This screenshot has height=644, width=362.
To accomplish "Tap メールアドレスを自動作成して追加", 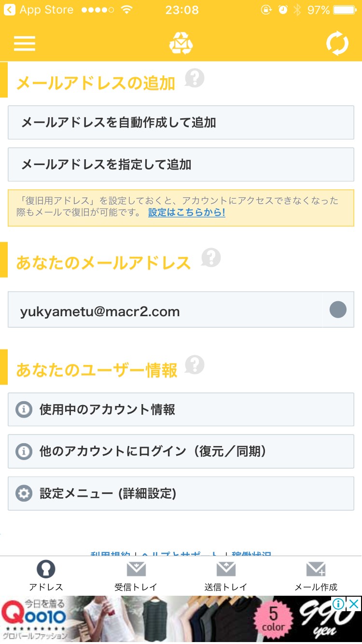I will (x=181, y=123).
